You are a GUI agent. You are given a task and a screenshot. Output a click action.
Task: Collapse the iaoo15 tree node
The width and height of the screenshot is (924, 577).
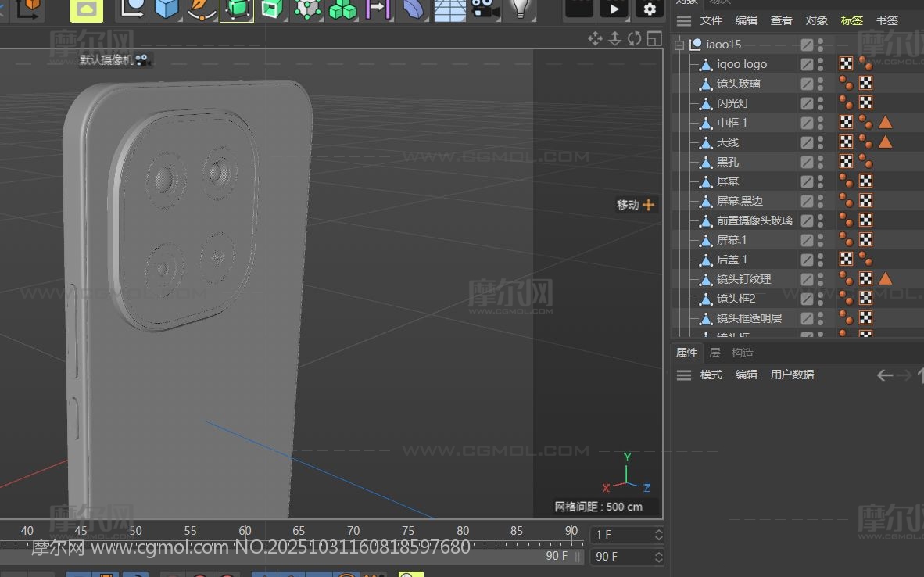click(679, 45)
